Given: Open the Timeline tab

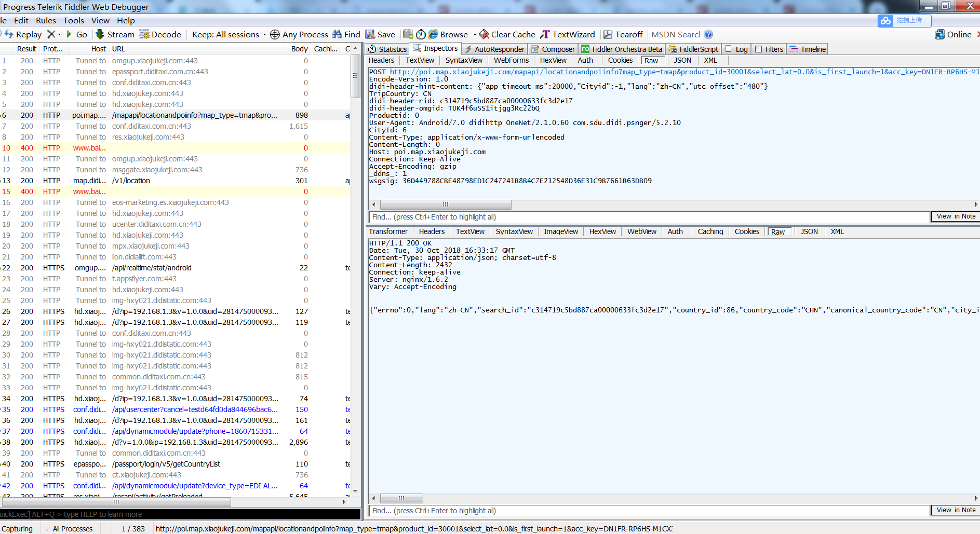Looking at the screenshot, I should (808, 49).
